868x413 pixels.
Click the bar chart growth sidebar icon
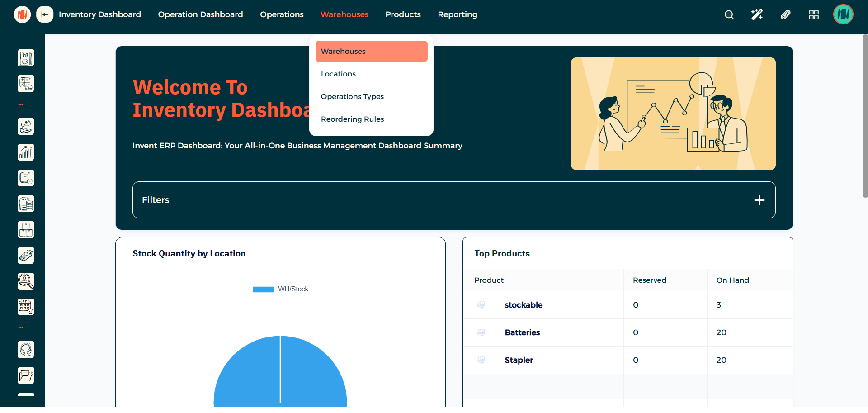click(26, 152)
